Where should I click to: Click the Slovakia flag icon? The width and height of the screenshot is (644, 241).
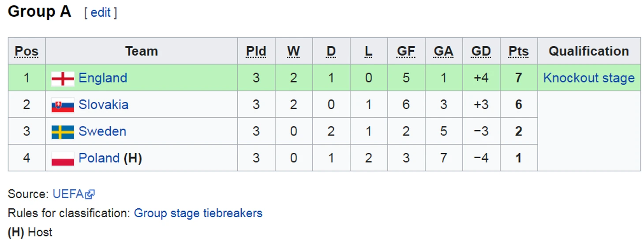pos(63,105)
